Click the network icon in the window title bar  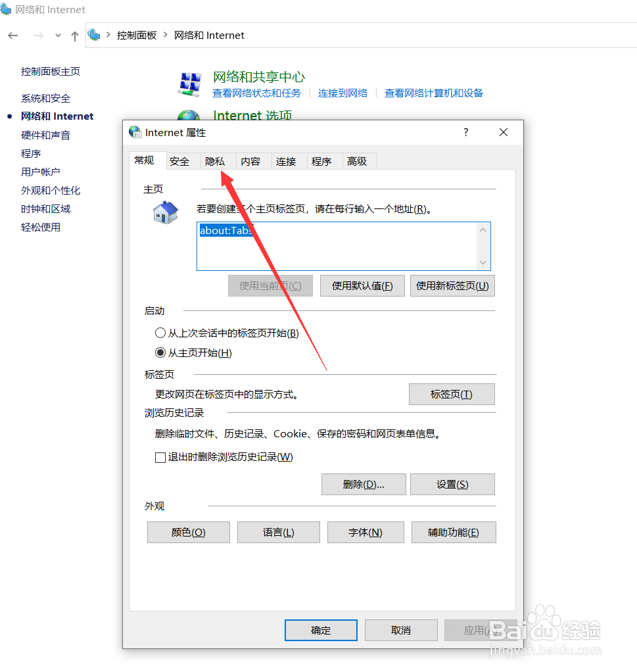point(7,9)
